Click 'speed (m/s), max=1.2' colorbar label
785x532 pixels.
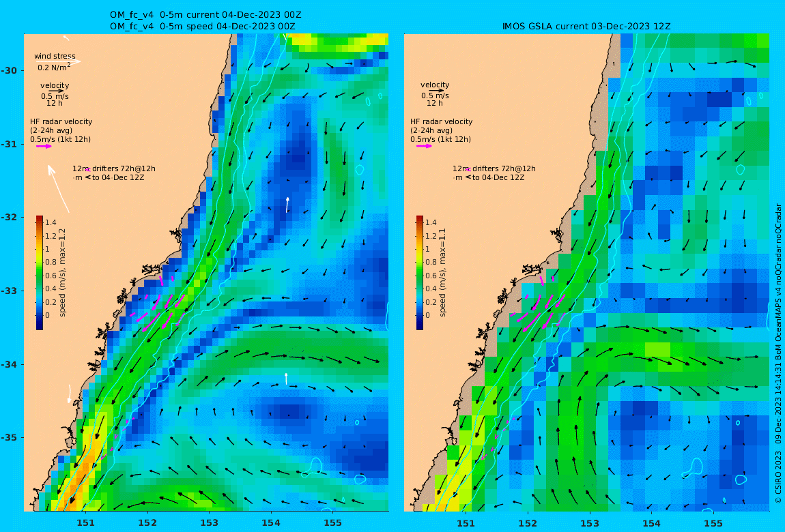63,273
